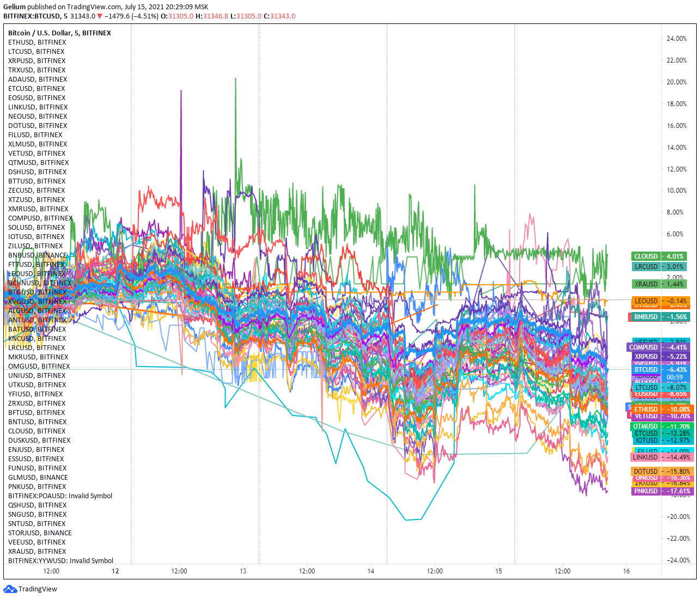Select DUSKUSD, BITFINEX legend entry
The image size is (700, 599).
point(39,441)
